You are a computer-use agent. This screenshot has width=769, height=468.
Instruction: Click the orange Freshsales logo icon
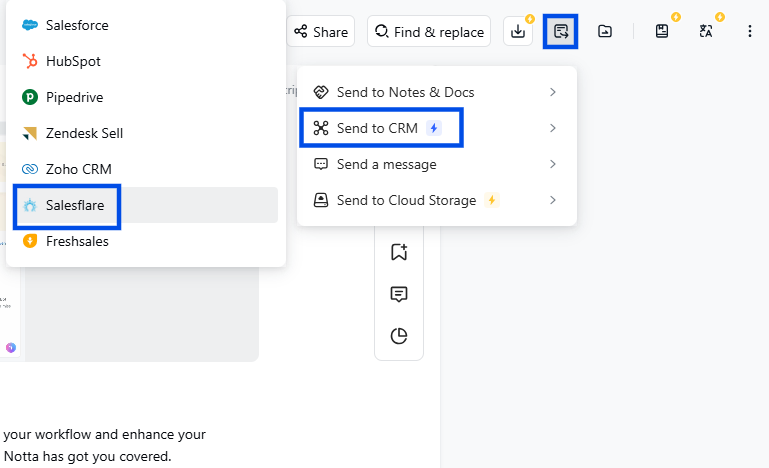(30, 241)
